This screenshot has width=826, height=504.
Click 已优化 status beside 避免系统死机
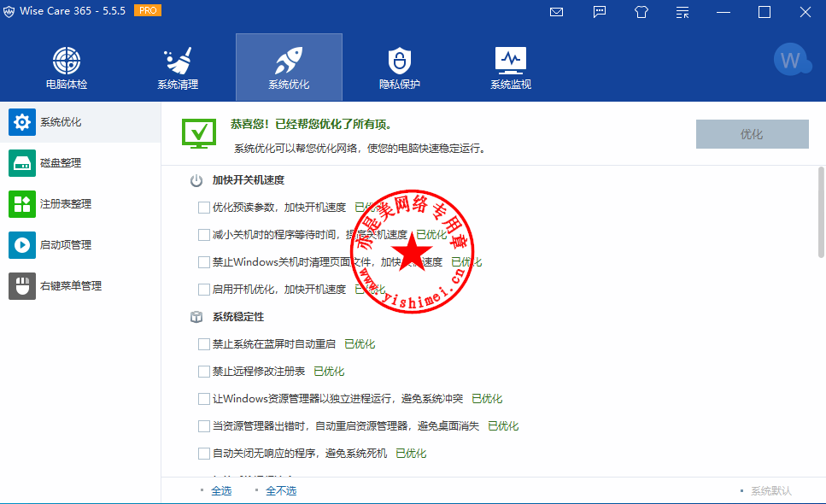412,454
